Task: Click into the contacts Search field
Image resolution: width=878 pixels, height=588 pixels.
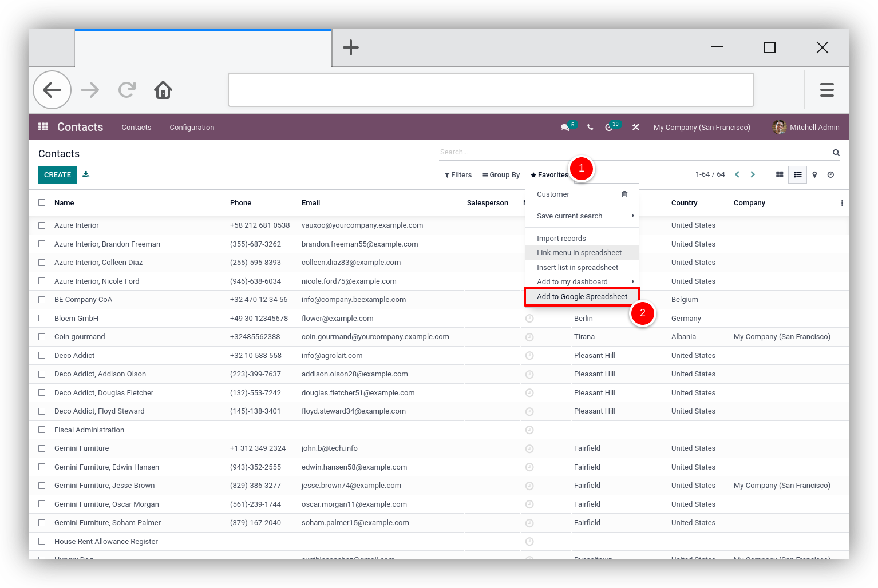Action: click(x=634, y=152)
